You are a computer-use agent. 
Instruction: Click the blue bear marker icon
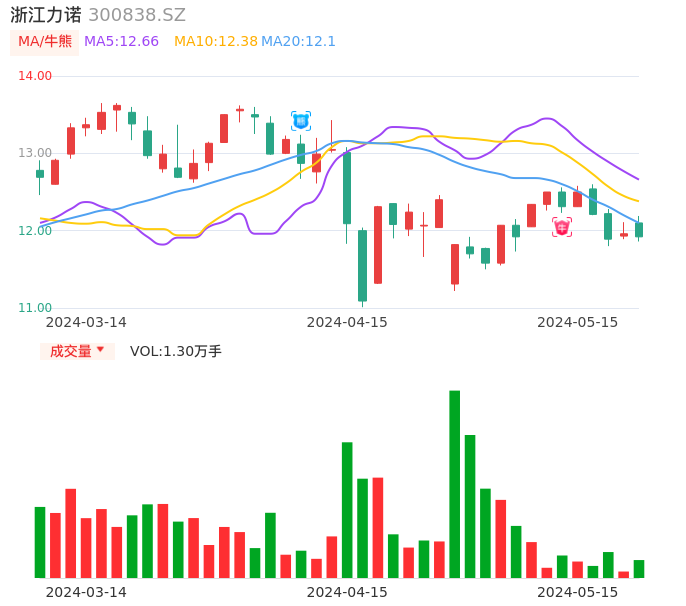[301, 121]
